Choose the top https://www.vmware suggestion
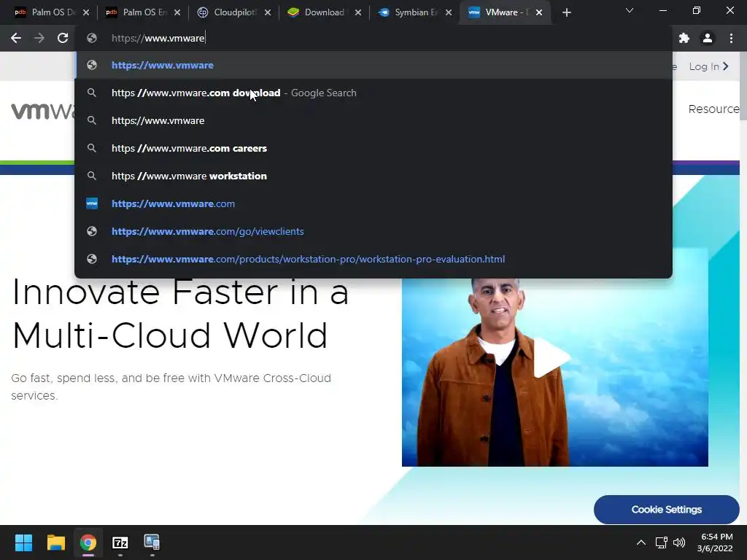The width and height of the screenshot is (747, 560). (x=373, y=65)
